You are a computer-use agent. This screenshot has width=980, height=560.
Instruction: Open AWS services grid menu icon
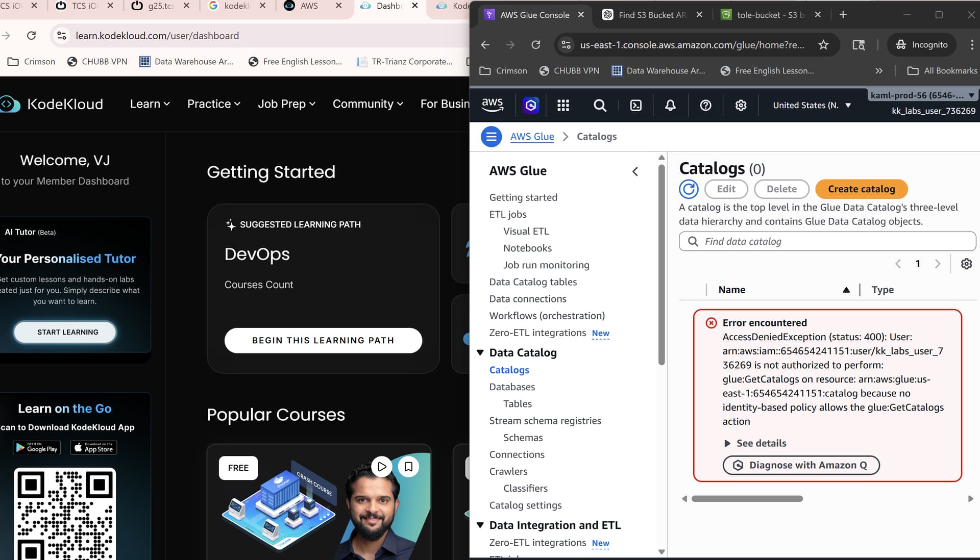[563, 106]
